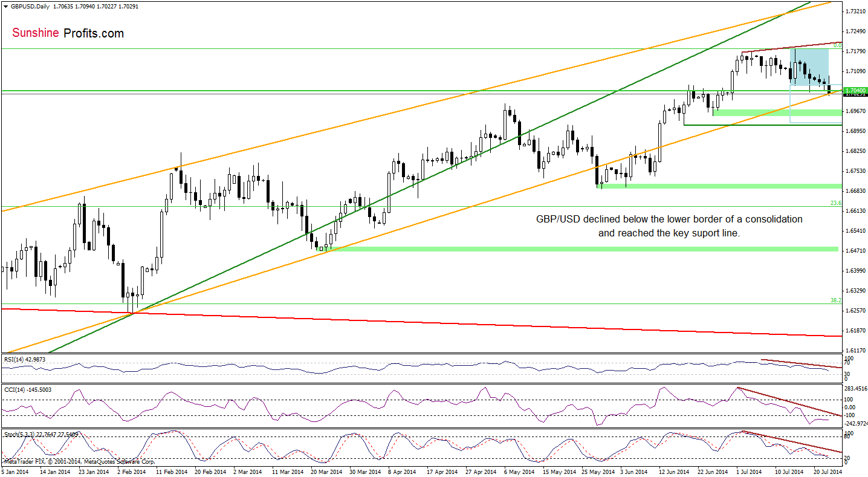The image size is (868, 477).
Task: Click the 1.66130 price axis label
Action: pos(855,211)
